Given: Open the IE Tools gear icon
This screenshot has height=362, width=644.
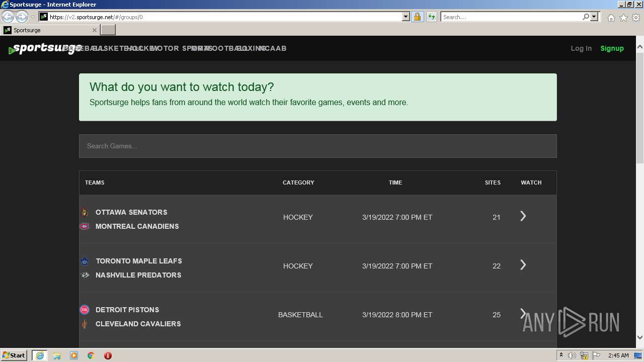Looking at the screenshot, I should pos(636,18).
